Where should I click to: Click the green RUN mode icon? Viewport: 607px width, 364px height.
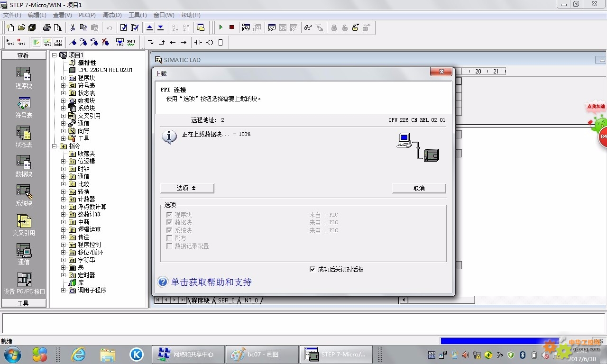[x=221, y=27]
